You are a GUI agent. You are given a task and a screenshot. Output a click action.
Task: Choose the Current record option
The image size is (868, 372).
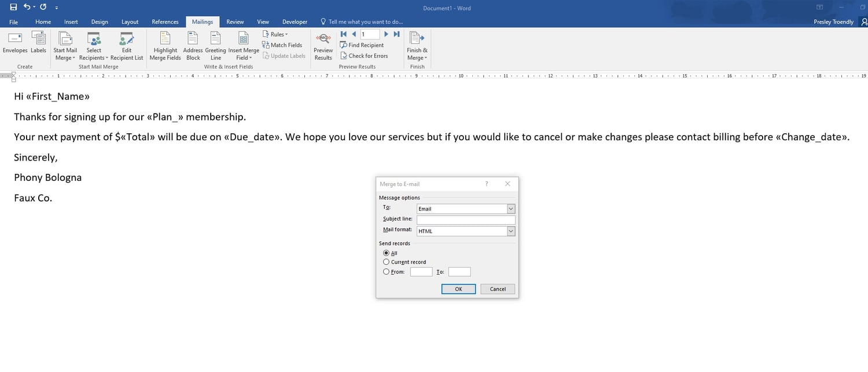[x=386, y=262]
